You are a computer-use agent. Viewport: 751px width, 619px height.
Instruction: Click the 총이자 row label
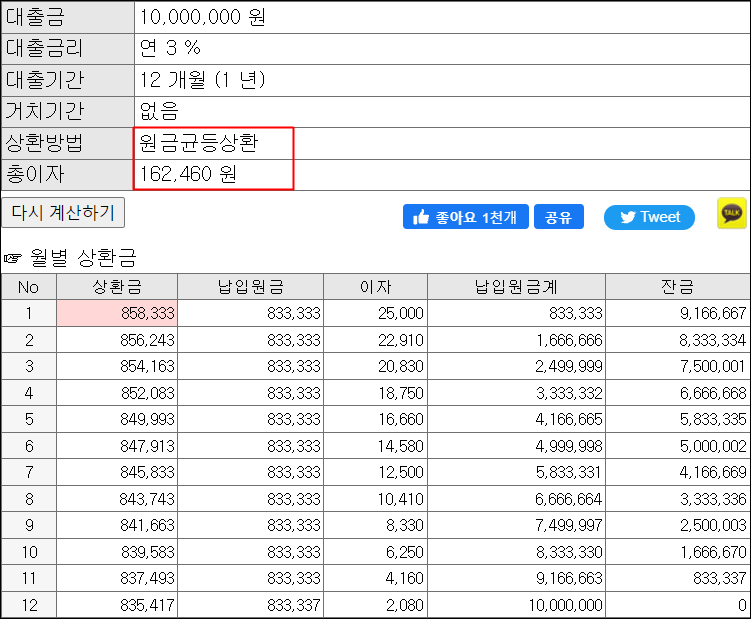click(68, 174)
